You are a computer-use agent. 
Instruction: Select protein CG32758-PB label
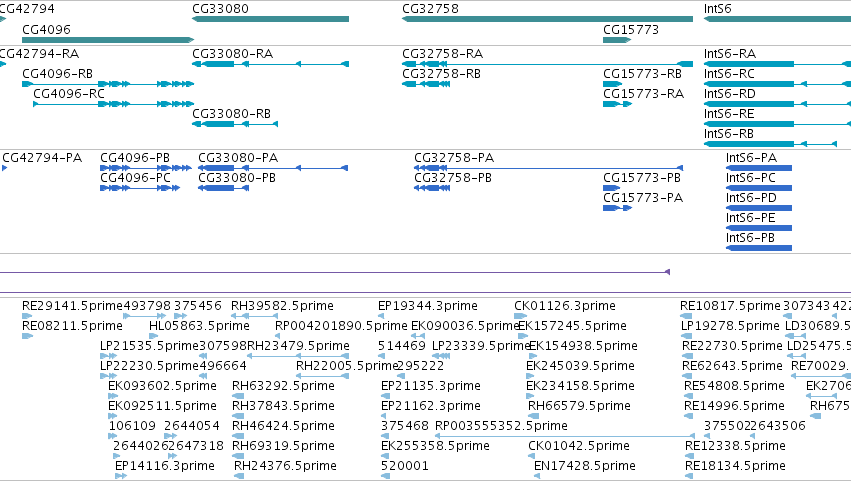point(453,178)
